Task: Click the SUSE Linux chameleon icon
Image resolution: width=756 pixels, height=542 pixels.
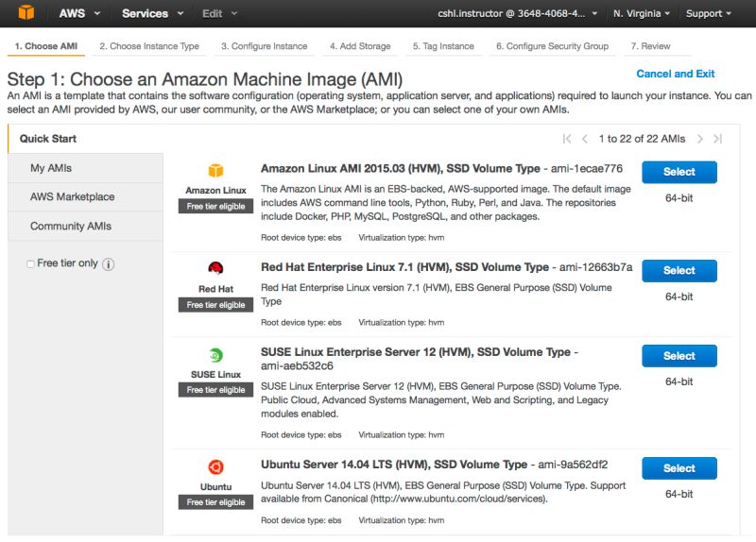Action: tap(215, 355)
